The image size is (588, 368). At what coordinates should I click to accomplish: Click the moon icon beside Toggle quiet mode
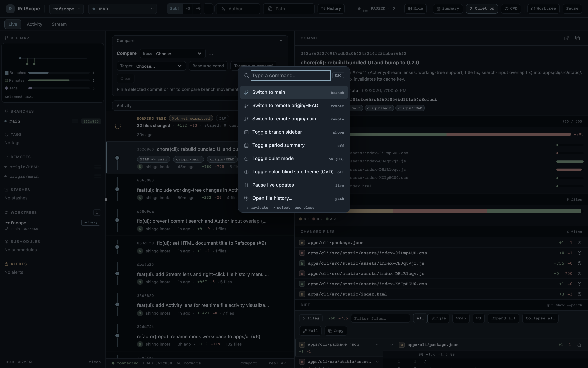[246, 159]
